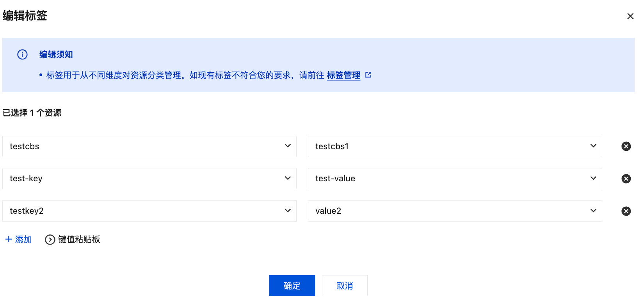This screenshot has height=304, width=644.
Task: Click the plus icon next to 添加
Action: click(9, 239)
